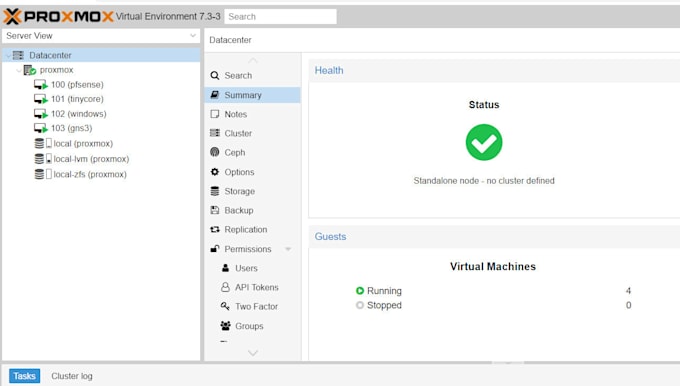The height and width of the screenshot is (386, 680).
Task: Click the person icon beside Users
Action: (x=226, y=268)
